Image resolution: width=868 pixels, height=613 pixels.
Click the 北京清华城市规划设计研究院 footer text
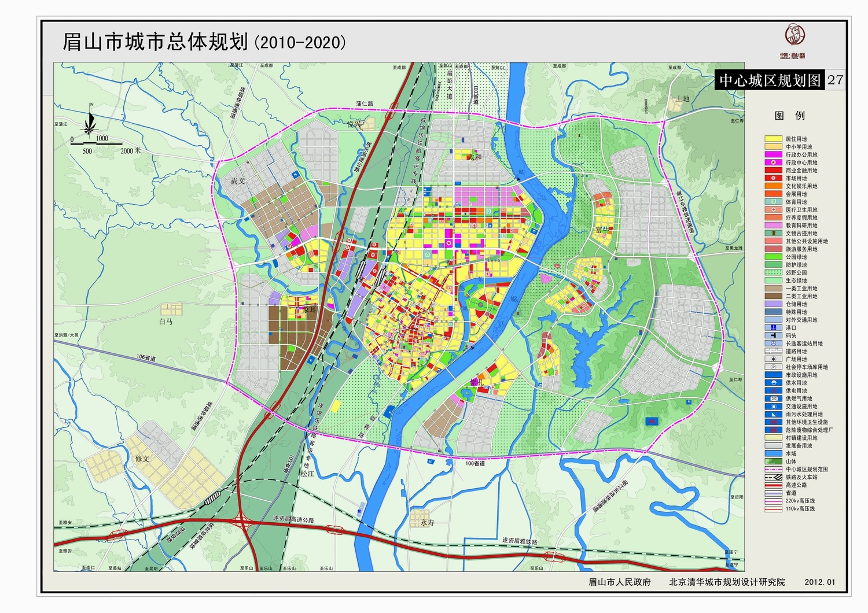pyautogui.click(x=727, y=582)
